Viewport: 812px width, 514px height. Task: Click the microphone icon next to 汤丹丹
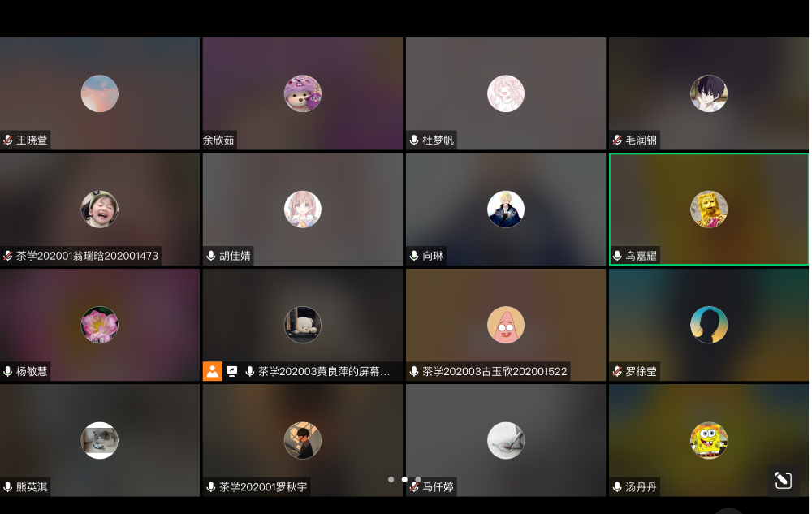(617, 487)
